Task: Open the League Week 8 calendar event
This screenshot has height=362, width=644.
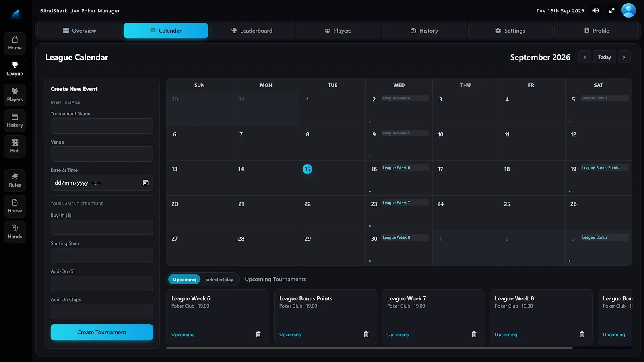Action: coord(405,237)
